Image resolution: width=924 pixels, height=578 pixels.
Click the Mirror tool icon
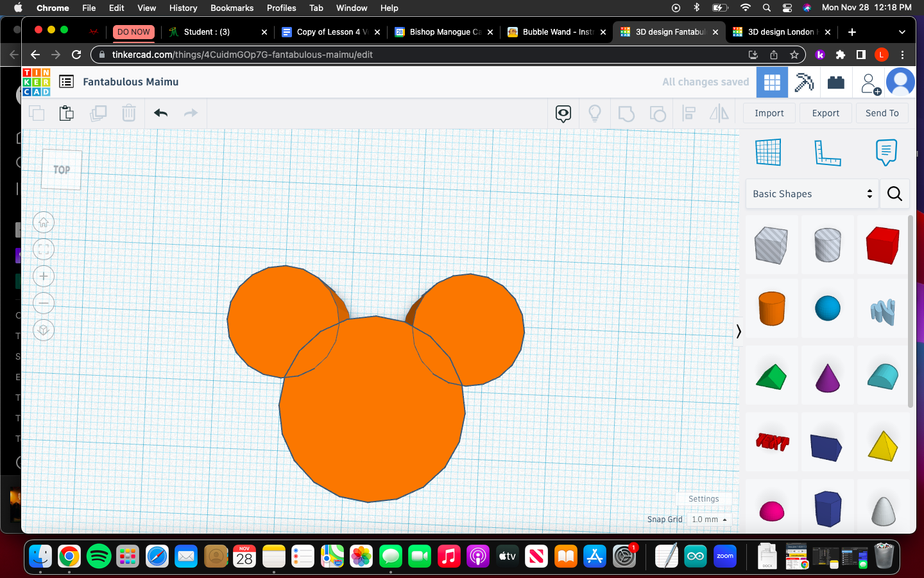(x=719, y=114)
